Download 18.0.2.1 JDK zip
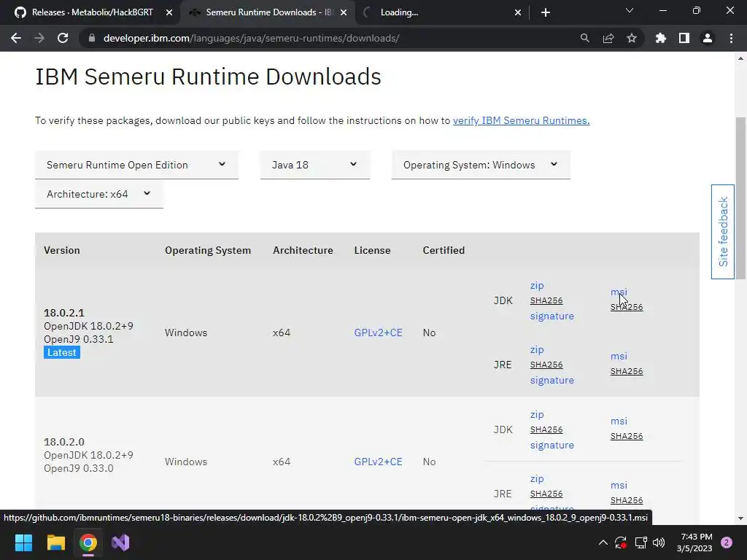This screenshot has height=560, width=747. tap(537, 285)
